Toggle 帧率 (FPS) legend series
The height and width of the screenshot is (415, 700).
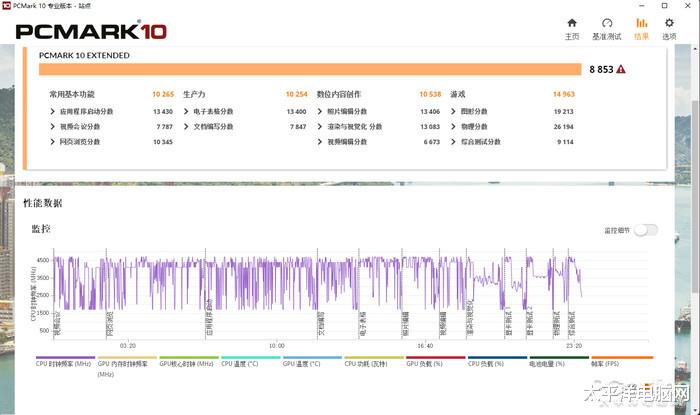[622, 361]
